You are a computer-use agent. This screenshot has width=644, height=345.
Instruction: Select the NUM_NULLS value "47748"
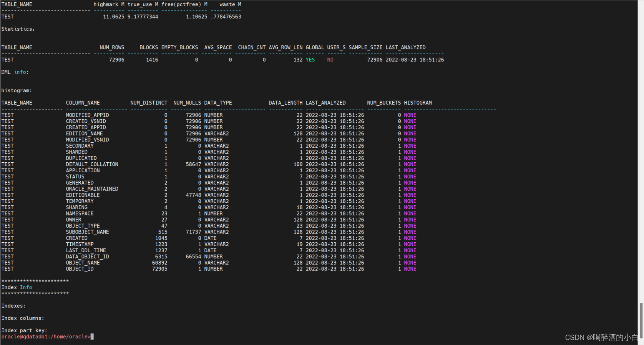(x=193, y=195)
